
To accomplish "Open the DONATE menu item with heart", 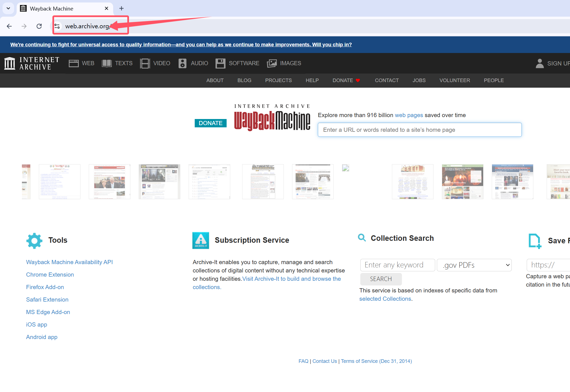I will [346, 80].
